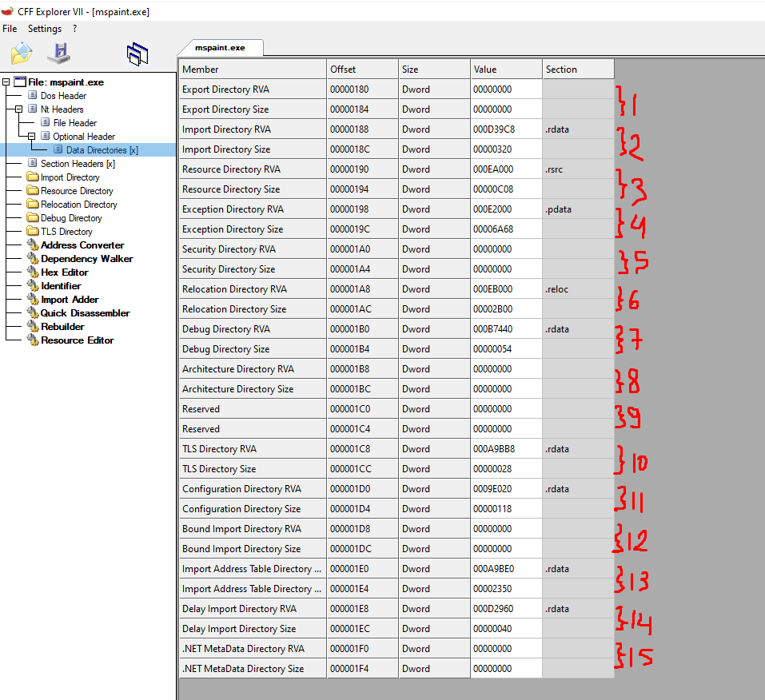Open Resource Directory in the tree
This screenshot has width=765, height=700.
pos(77,191)
